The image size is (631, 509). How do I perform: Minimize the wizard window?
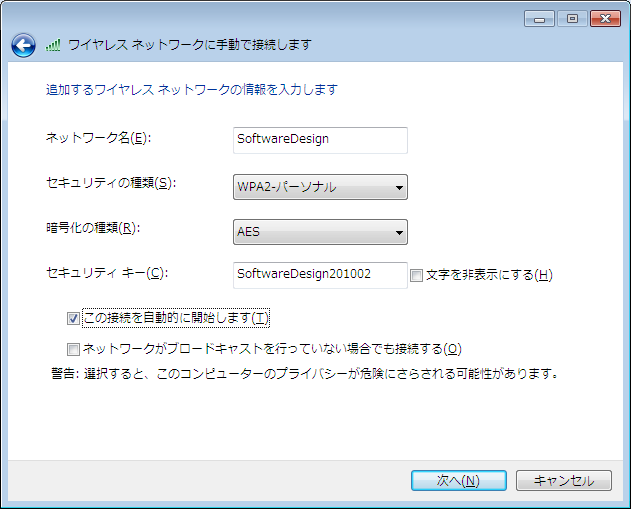point(539,19)
